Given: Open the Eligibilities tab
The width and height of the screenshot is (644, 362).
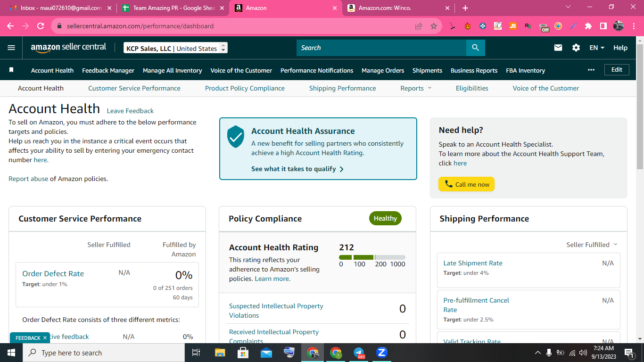Looking at the screenshot, I should (472, 88).
